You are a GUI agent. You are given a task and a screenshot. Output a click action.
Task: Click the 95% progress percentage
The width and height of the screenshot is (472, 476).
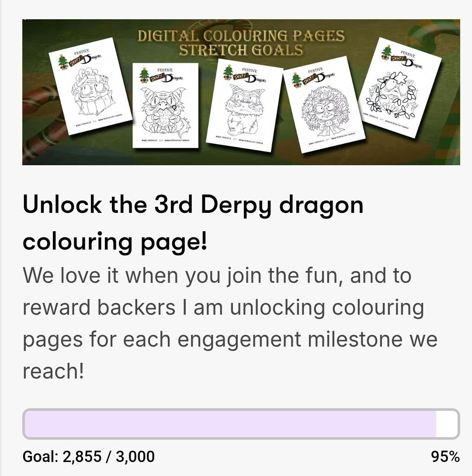coord(445,456)
